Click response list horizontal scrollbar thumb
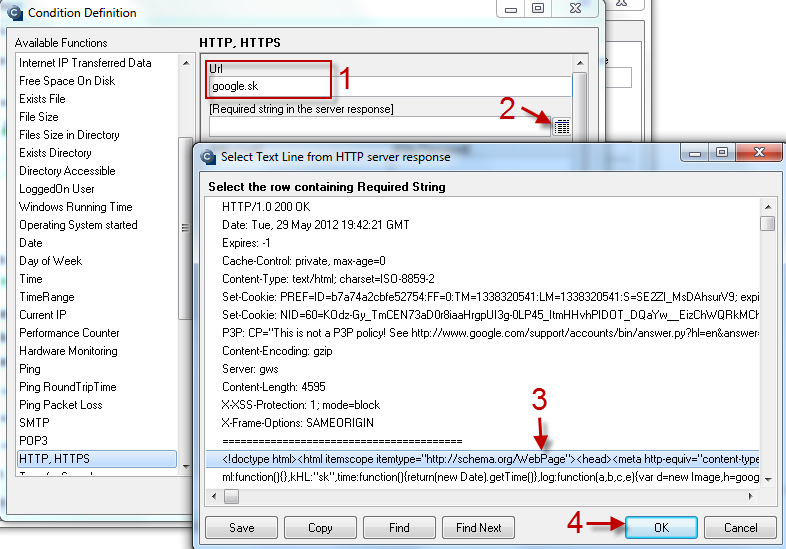 pyautogui.click(x=231, y=496)
